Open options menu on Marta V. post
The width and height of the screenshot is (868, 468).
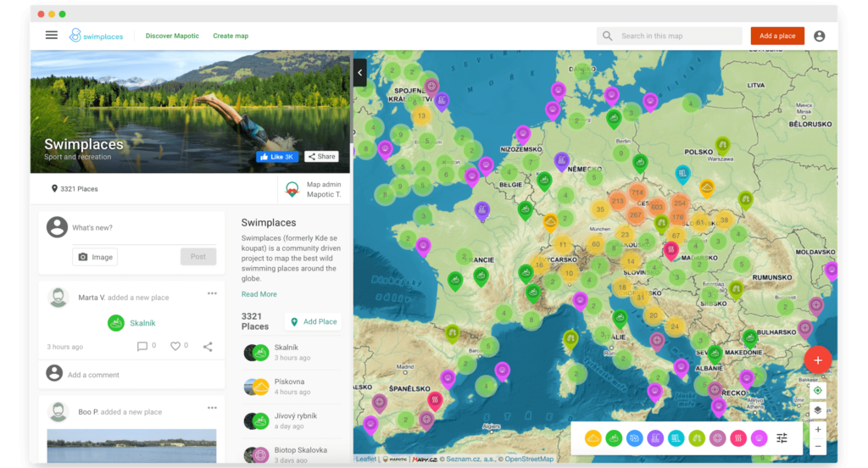[212, 293]
